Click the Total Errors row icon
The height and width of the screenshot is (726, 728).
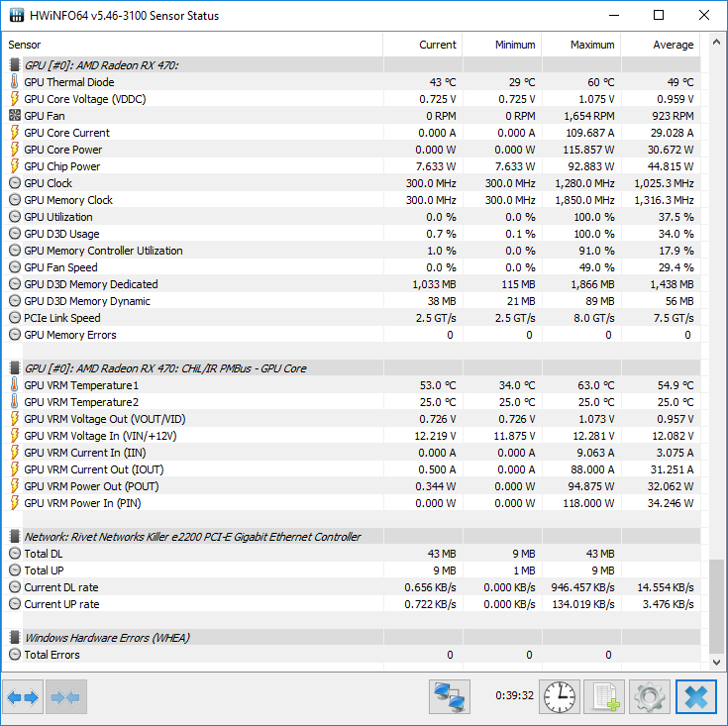click(15, 655)
